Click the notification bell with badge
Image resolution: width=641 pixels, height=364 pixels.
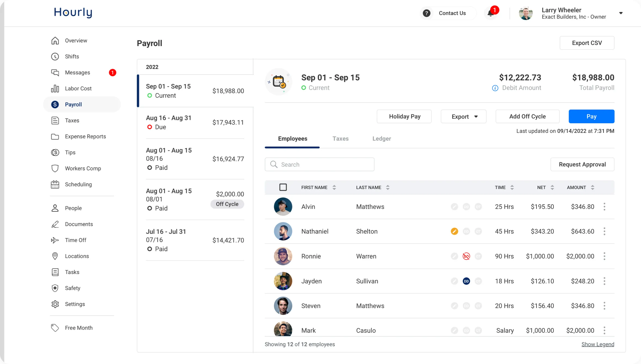(x=491, y=13)
